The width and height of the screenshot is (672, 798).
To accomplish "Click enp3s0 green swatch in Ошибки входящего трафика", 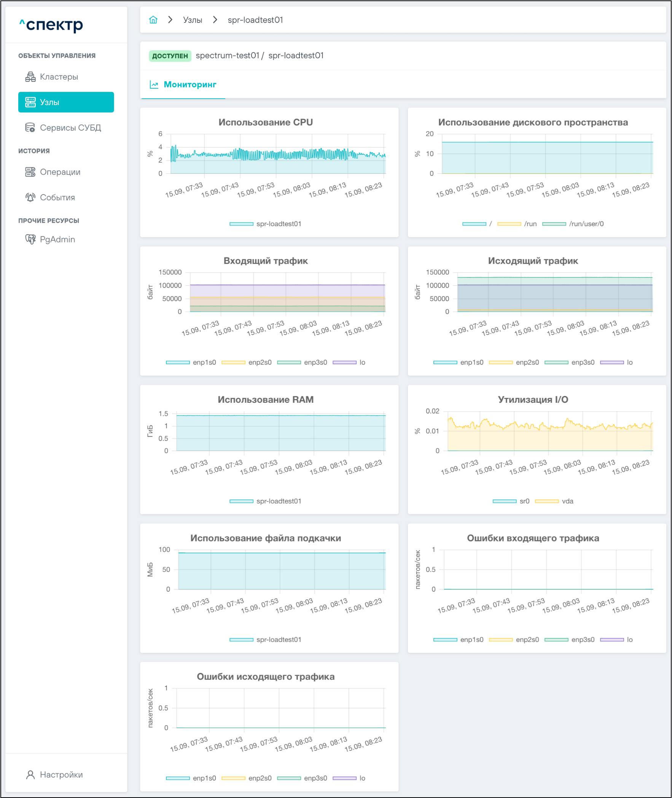I will coord(556,640).
